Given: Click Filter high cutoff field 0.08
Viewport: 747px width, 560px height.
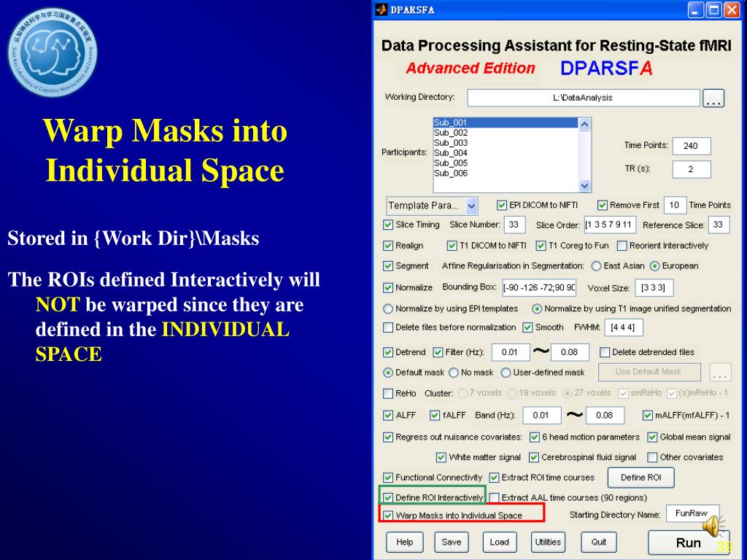Looking at the screenshot, I should (570, 352).
